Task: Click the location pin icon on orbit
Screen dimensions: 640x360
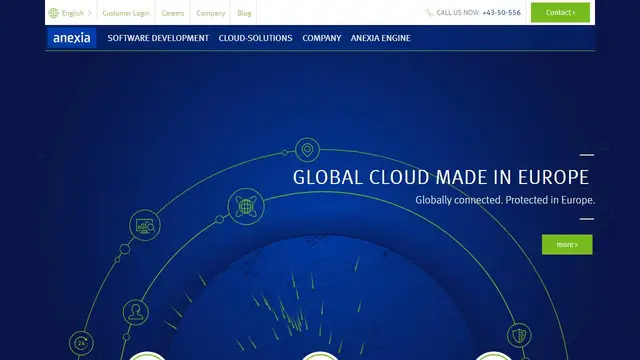Action: (x=307, y=150)
